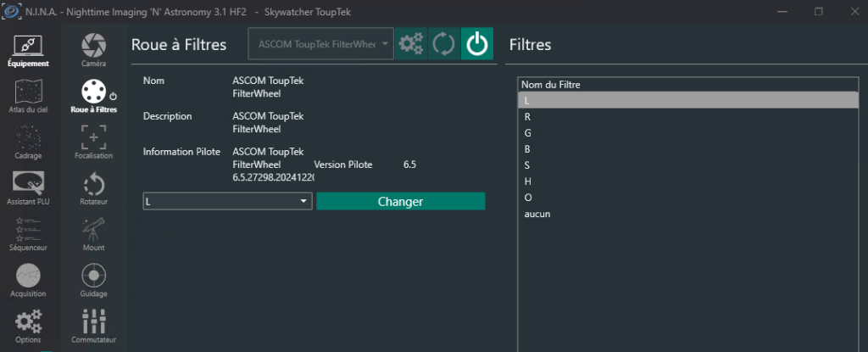Click the driver version 6.5 value

coord(409,165)
